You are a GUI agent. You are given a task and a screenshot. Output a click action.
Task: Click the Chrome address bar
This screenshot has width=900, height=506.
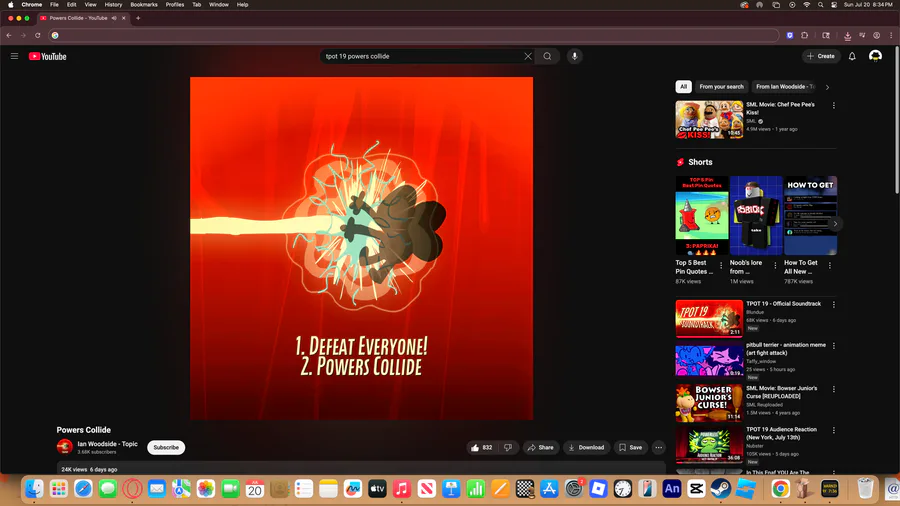coord(413,36)
